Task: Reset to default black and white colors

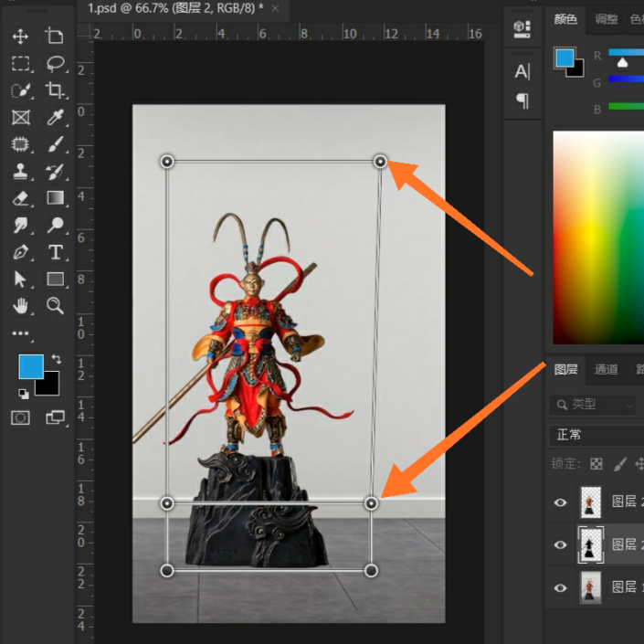Action: [24, 394]
